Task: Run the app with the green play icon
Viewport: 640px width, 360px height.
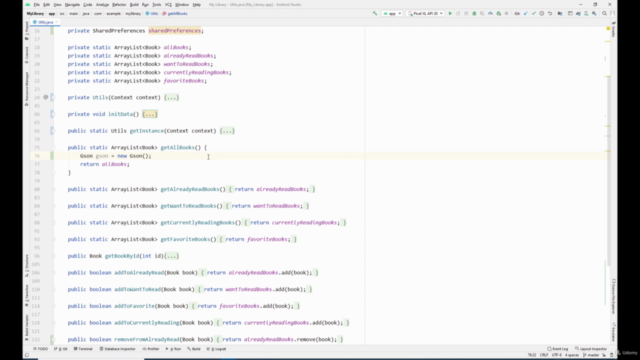Action: [x=450, y=13]
